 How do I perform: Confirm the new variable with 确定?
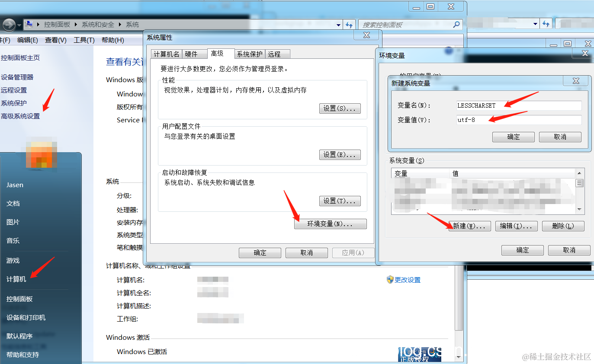[513, 137]
